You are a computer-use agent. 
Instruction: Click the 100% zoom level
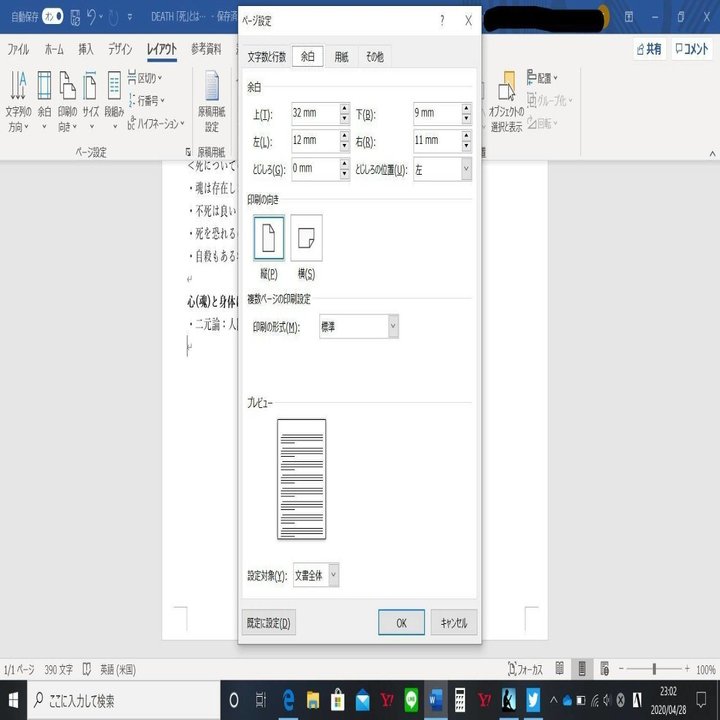tap(706, 669)
